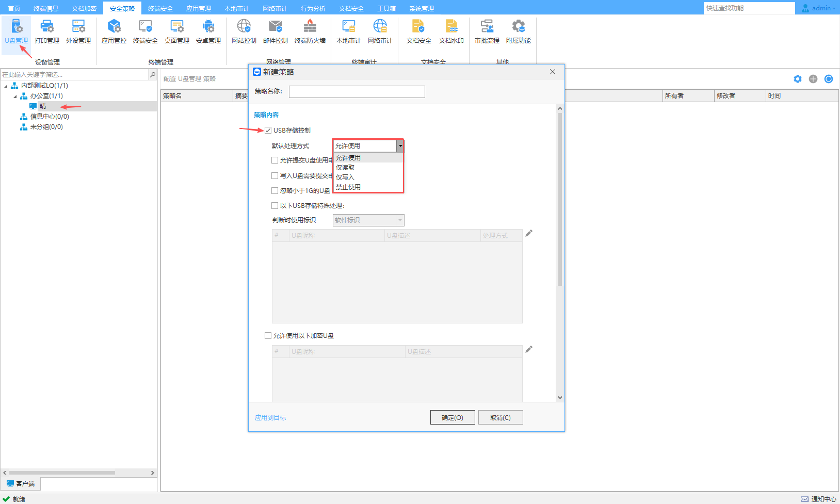Click the 应用到目标 link

pyautogui.click(x=270, y=418)
